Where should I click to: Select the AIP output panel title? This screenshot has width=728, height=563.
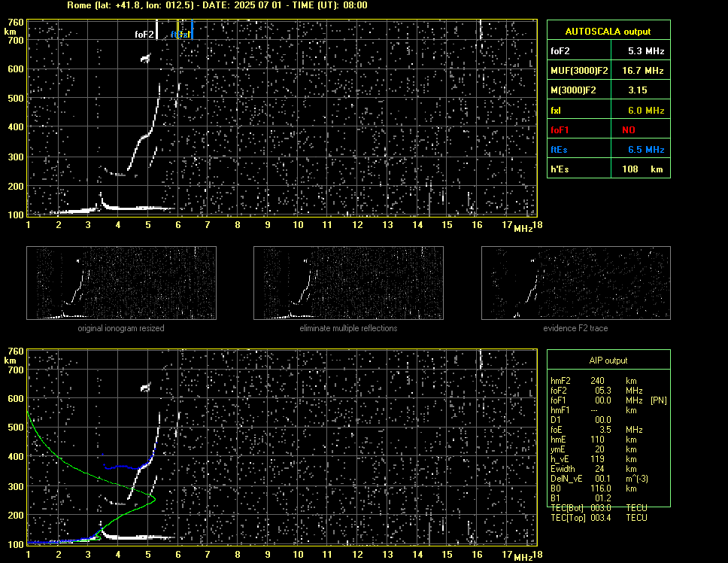pyautogui.click(x=608, y=361)
